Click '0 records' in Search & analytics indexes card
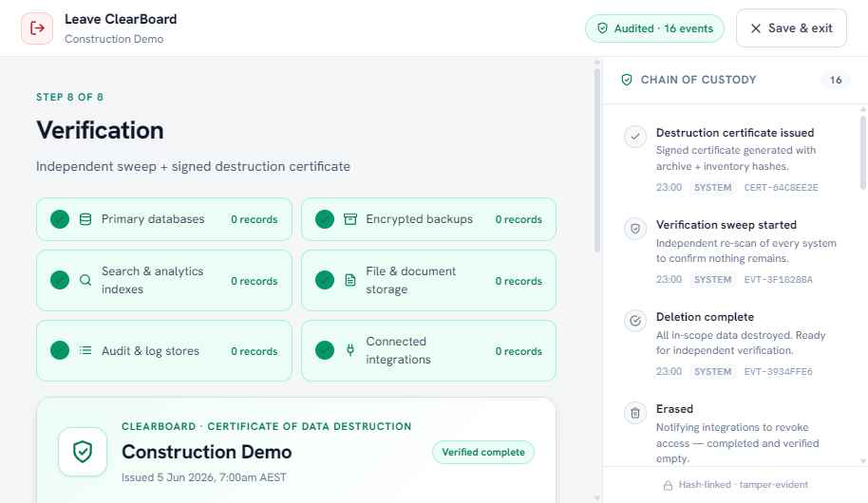 [255, 281]
